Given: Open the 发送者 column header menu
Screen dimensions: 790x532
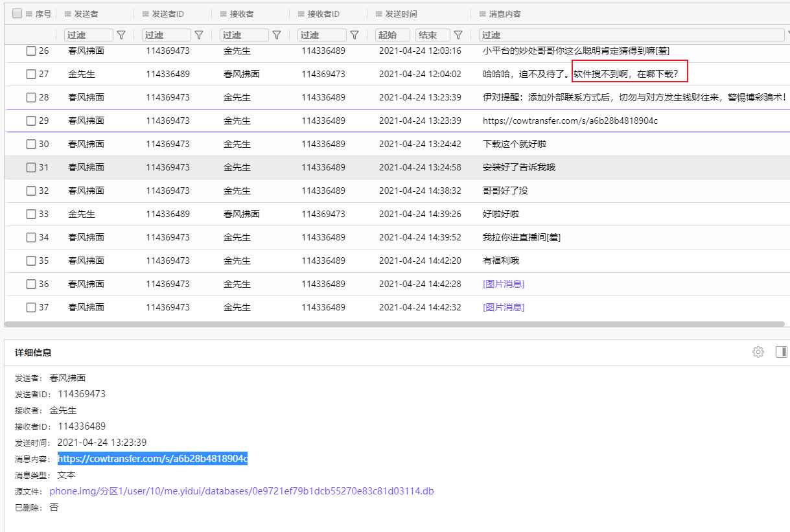Looking at the screenshot, I should [68, 14].
